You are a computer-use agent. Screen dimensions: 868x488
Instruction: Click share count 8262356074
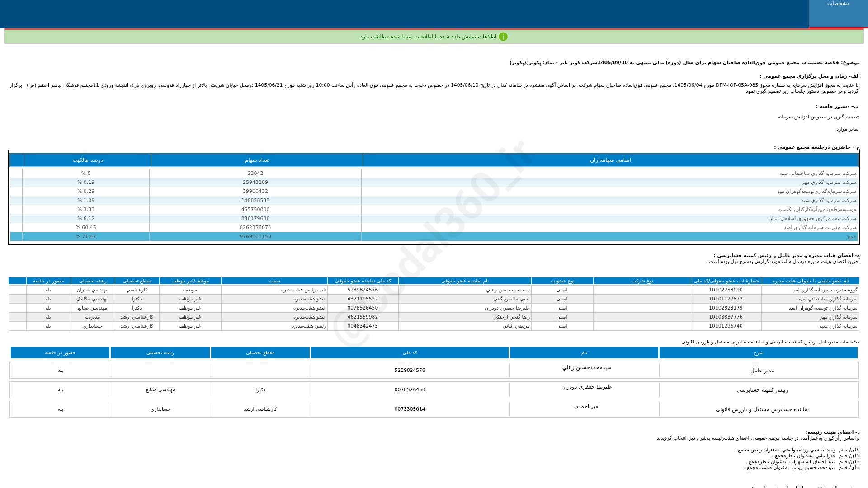pyautogui.click(x=255, y=227)
